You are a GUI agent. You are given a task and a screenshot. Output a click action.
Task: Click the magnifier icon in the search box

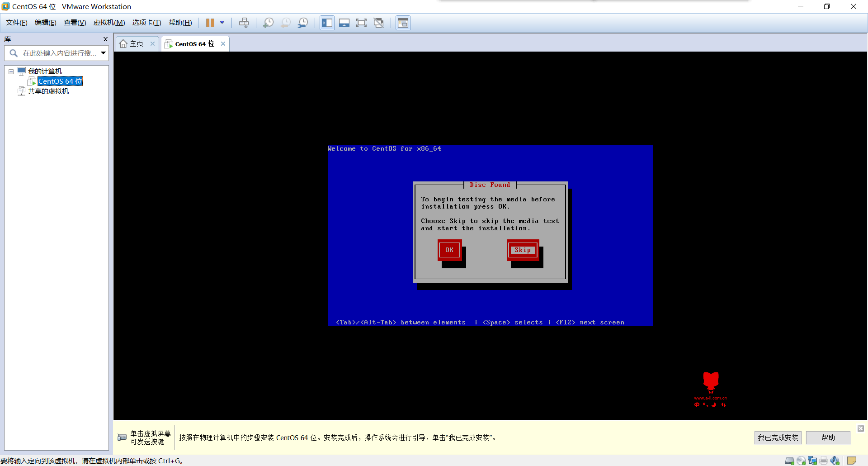tap(14, 53)
